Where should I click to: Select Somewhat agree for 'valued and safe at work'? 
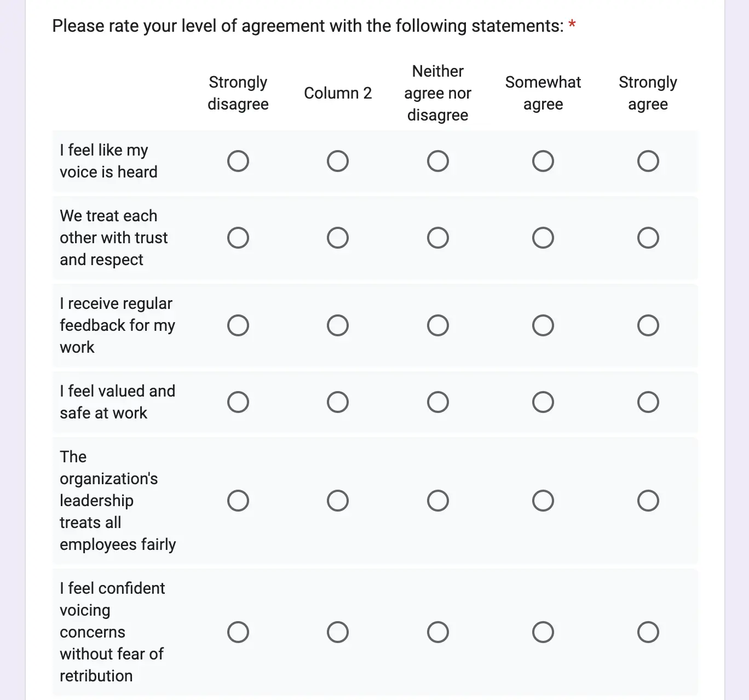pyautogui.click(x=543, y=402)
